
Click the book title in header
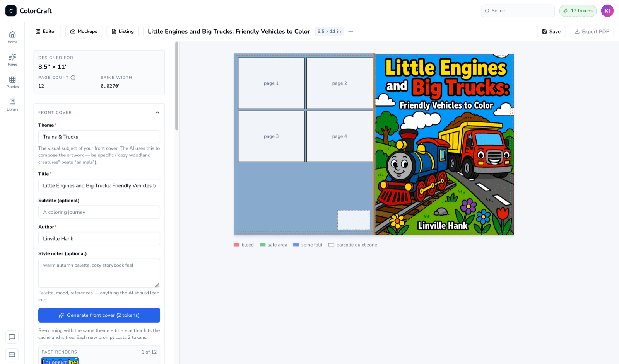pyautogui.click(x=229, y=31)
